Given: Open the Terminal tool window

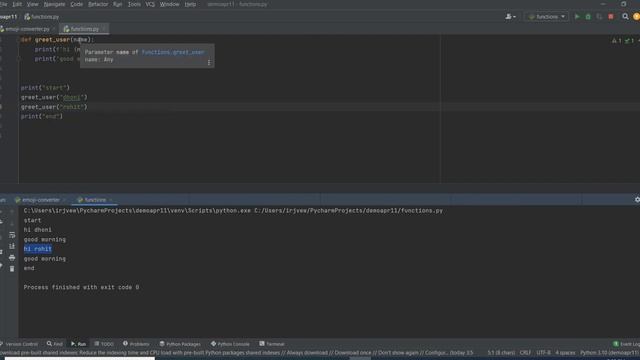Looking at the screenshot, I should pos(272,344).
